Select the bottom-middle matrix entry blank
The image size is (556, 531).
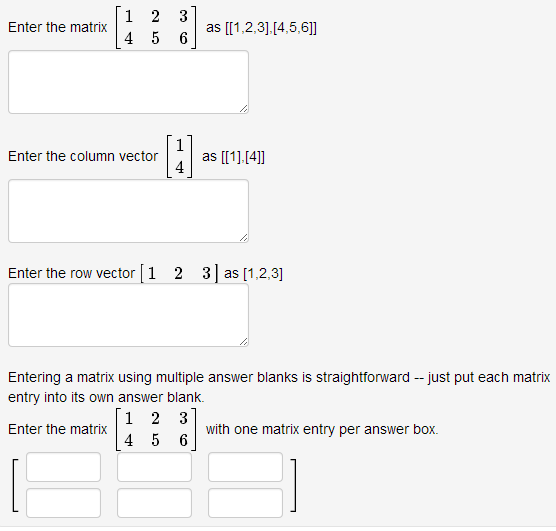(x=155, y=503)
